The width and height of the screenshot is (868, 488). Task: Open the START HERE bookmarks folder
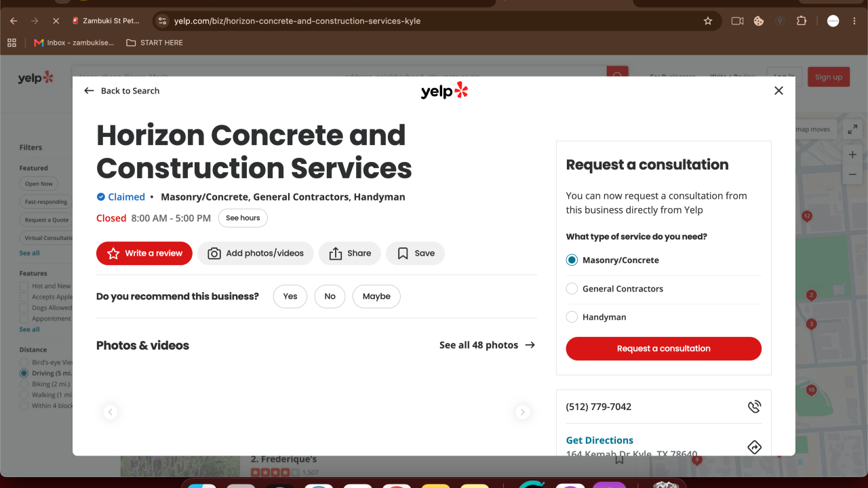[x=155, y=43]
